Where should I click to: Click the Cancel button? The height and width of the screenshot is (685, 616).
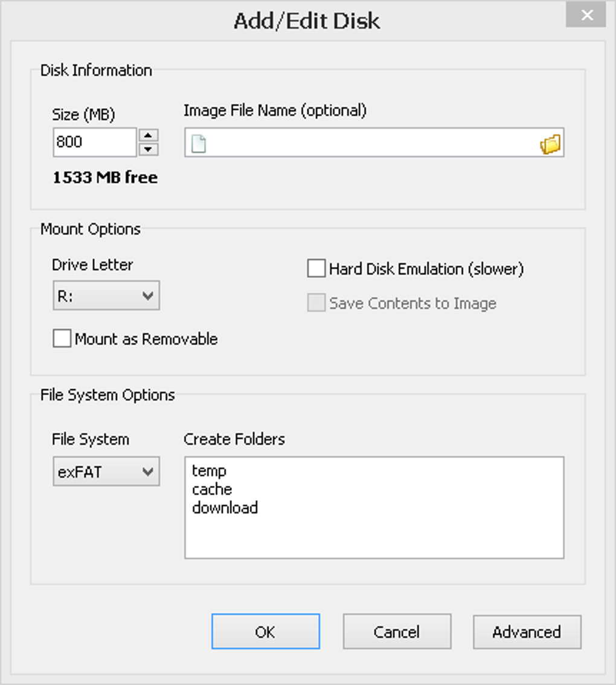tap(397, 632)
